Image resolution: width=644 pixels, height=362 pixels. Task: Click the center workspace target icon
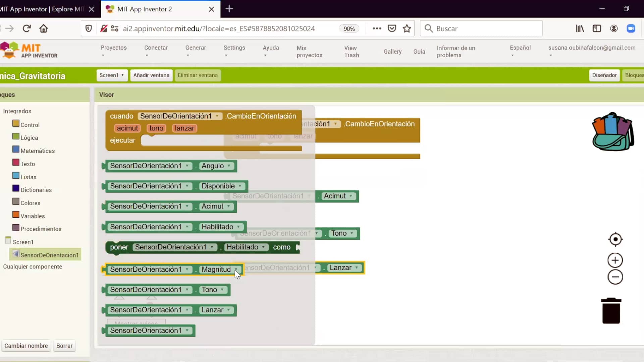pos(615,239)
